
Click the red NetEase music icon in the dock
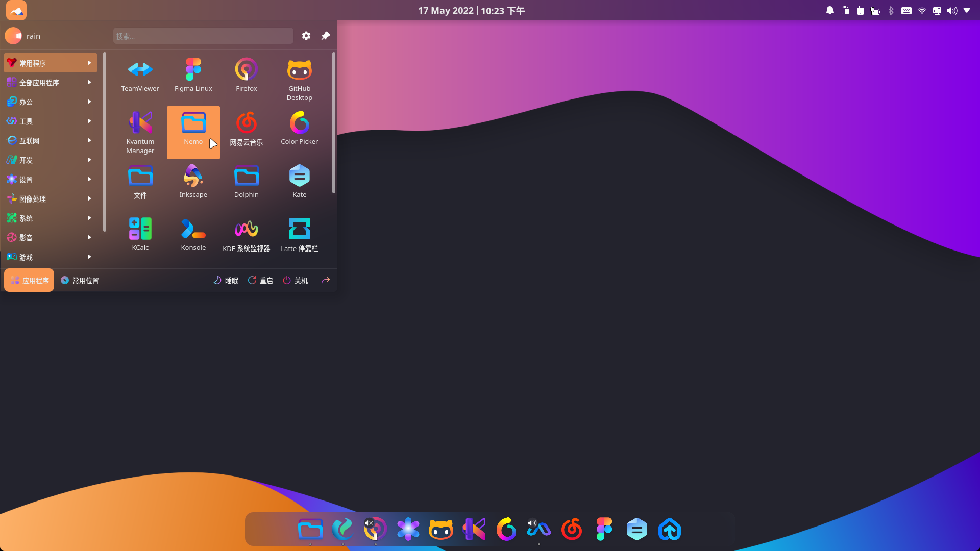coord(572,529)
